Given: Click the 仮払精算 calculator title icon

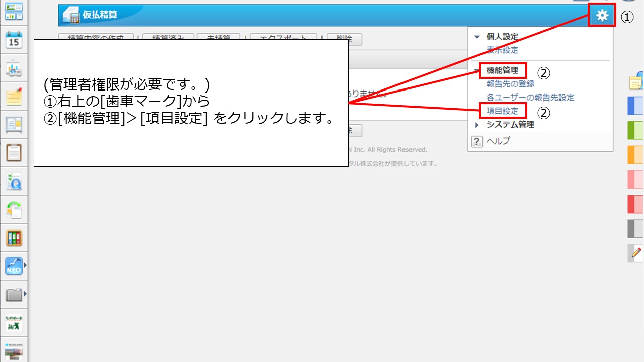Looking at the screenshot, I should coord(71,16).
